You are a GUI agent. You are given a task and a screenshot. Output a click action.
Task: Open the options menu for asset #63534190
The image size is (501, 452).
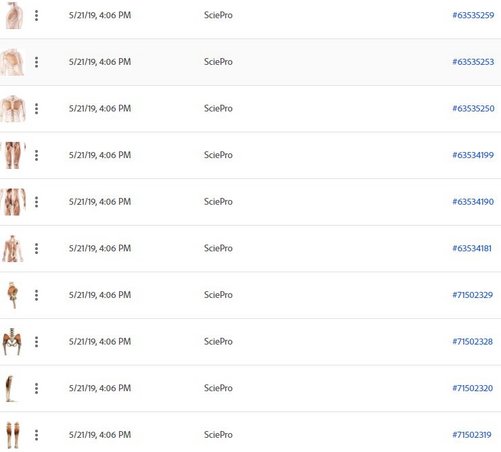coord(36,202)
